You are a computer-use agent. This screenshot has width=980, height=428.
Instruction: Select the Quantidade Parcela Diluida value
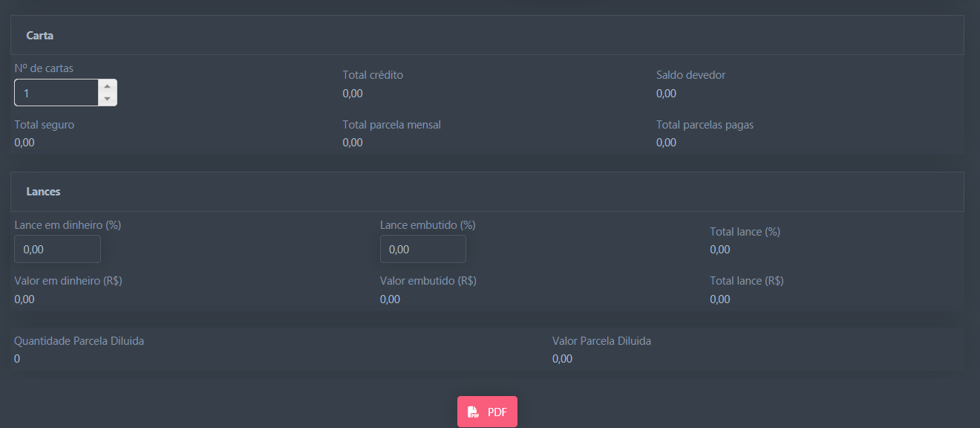point(17,359)
